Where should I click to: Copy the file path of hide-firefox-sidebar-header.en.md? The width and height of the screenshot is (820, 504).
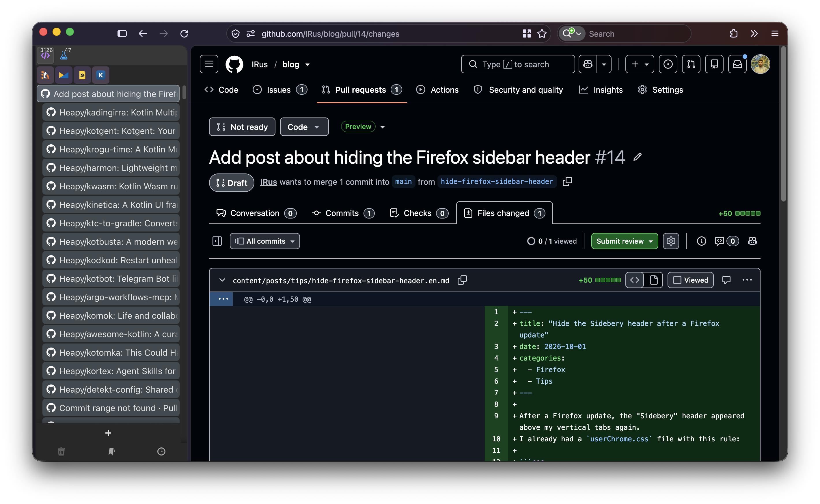point(462,280)
